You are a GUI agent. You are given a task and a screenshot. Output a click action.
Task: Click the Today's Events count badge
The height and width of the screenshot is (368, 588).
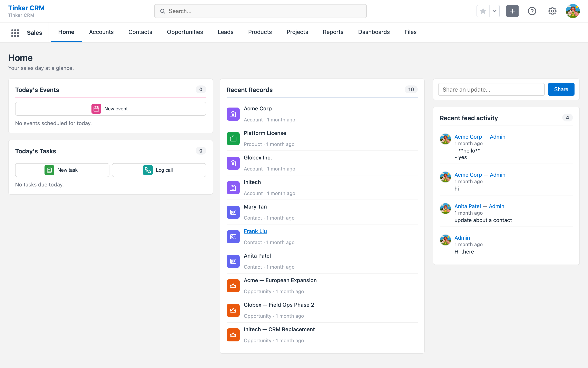pyautogui.click(x=201, y=90)
